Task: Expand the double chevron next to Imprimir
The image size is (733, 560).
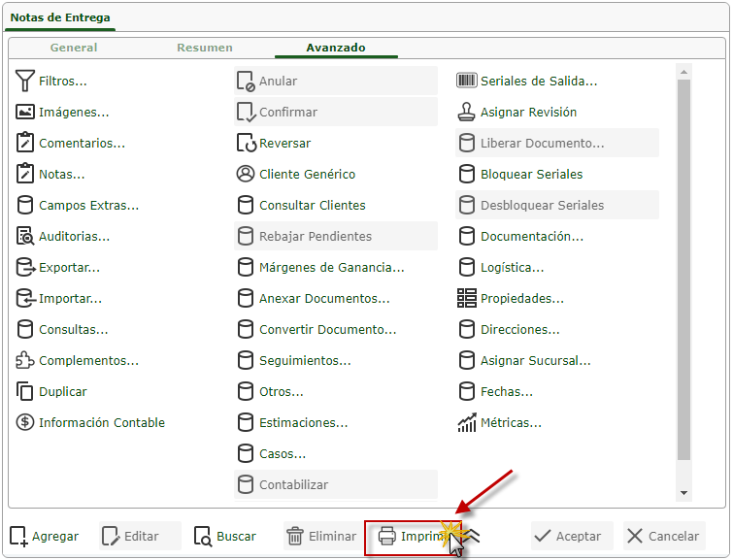Action: click(472, 536)
